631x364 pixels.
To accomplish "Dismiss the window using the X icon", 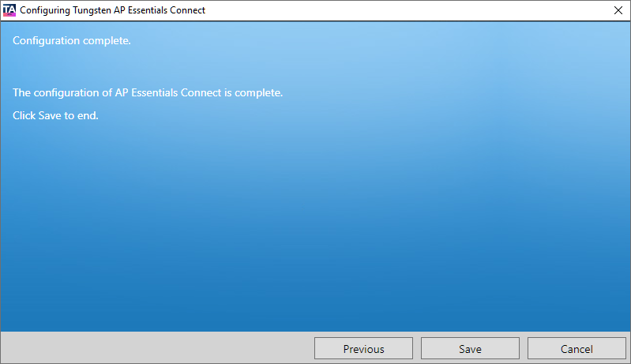I will click(618, 10).
